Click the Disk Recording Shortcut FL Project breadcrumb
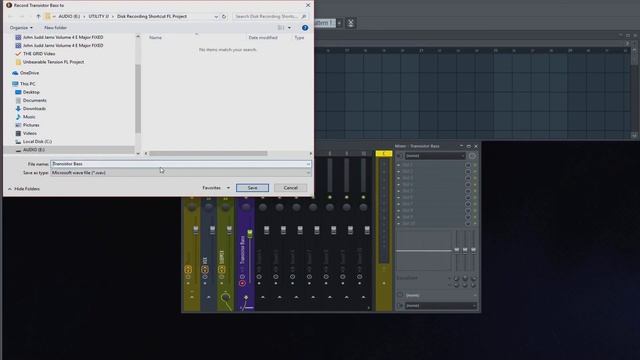640x360 pixels. point(152,16)
